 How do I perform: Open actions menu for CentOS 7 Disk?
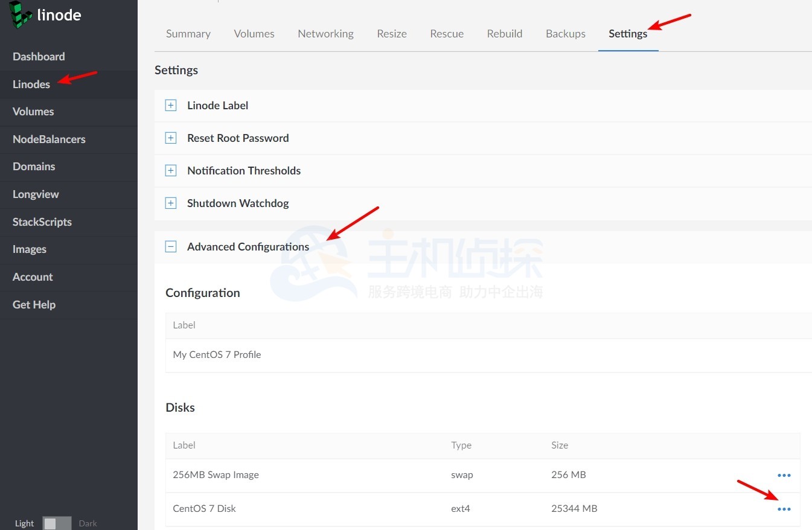click(x=784, y=509)
